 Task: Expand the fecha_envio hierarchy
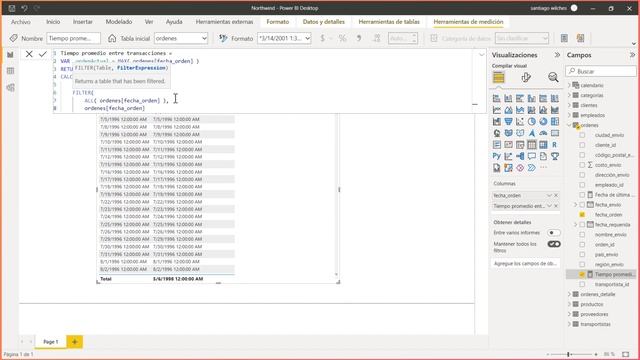(576, 204)
